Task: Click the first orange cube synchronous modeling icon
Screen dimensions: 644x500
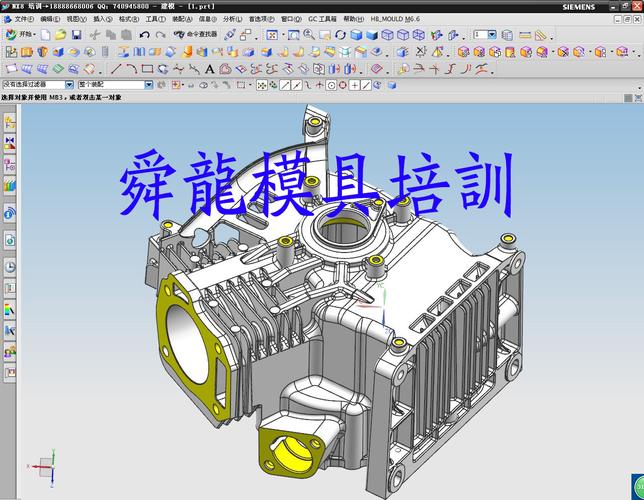Action: point(463,52)
